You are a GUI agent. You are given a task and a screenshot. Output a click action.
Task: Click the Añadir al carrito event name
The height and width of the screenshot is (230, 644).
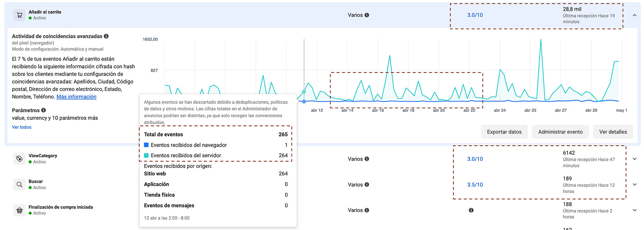point(45,12)
